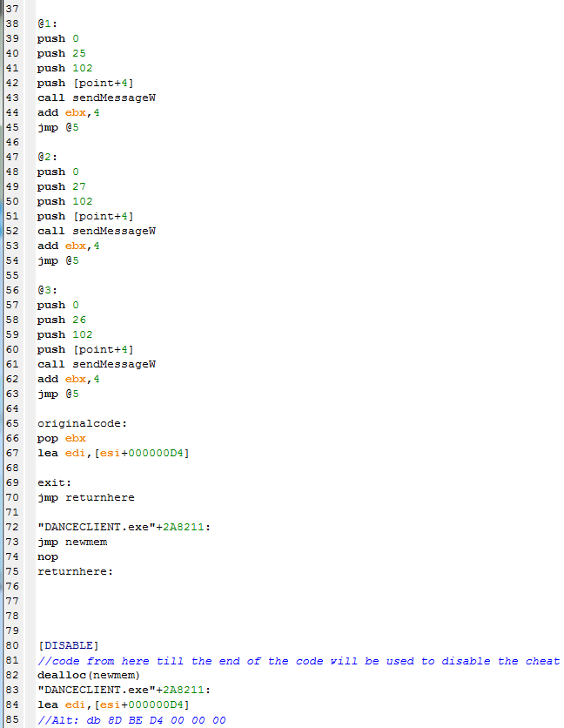This screenshot has height=728, width=564.
Task: Click line number 37 in the gutter
Action: [11, 9]
